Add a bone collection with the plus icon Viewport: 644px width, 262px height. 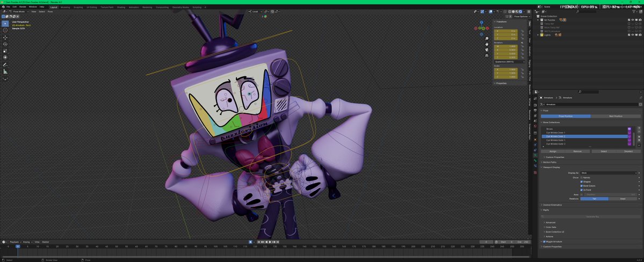pos(639,128)
